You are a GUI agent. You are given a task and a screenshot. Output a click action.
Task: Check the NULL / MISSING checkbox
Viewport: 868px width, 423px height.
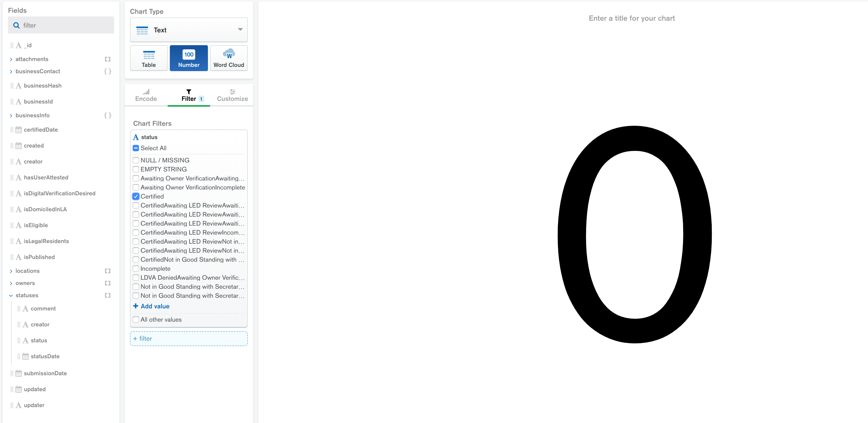click(x=136, y=161)
